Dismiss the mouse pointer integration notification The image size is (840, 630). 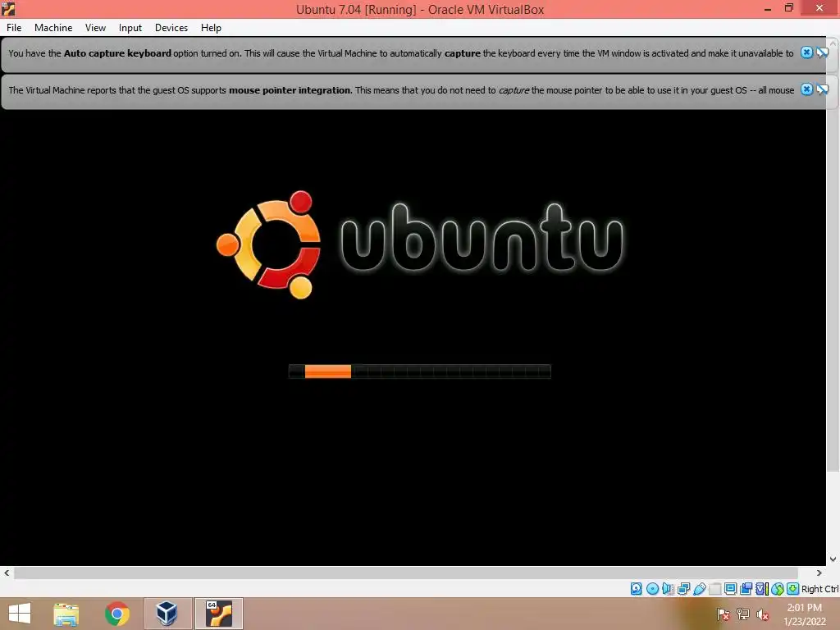coord(806,89)
